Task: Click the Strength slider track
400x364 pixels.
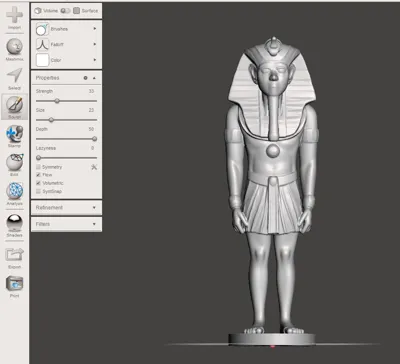Action: pyautogui.click(x=66, y=101)
